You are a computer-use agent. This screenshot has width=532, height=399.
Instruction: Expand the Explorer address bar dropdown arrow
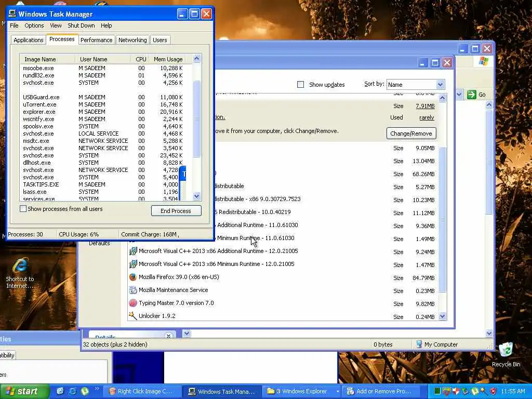[x=459, y=95]
